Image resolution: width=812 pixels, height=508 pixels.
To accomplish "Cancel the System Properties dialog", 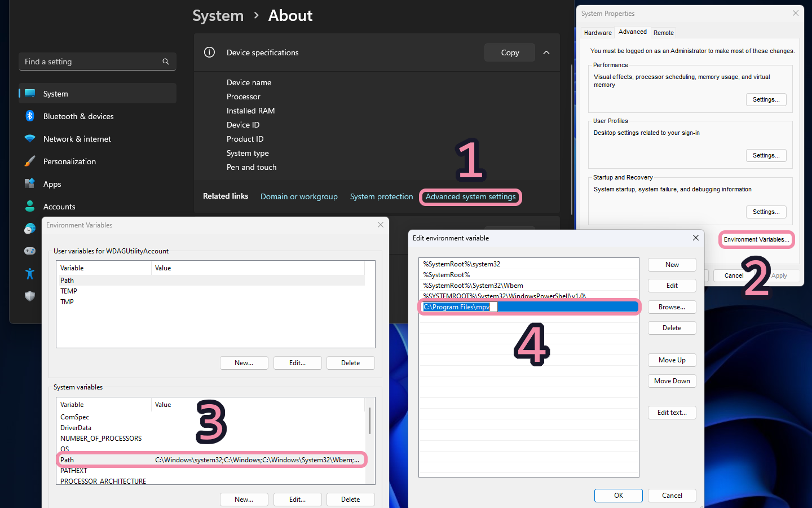I will tap(734, 275).
